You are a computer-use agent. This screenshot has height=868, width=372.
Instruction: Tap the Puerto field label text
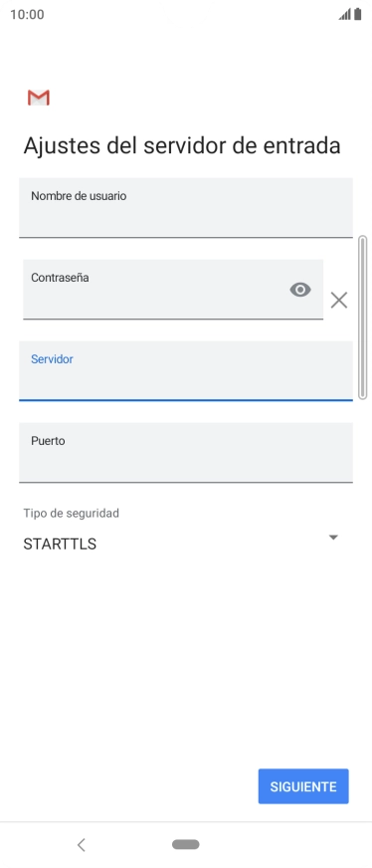click(48, 441)
